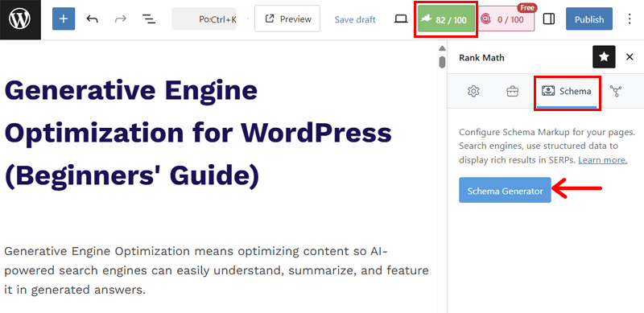The height and width of the screenshot is (313, 644).
Task: Switch to Rank Math General gear tab
Action: 473,91
